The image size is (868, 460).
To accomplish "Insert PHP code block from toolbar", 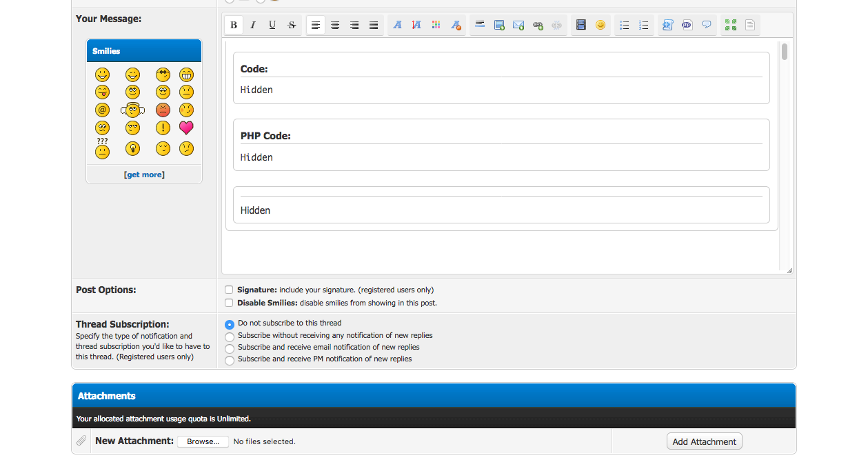I will (687, 26).
